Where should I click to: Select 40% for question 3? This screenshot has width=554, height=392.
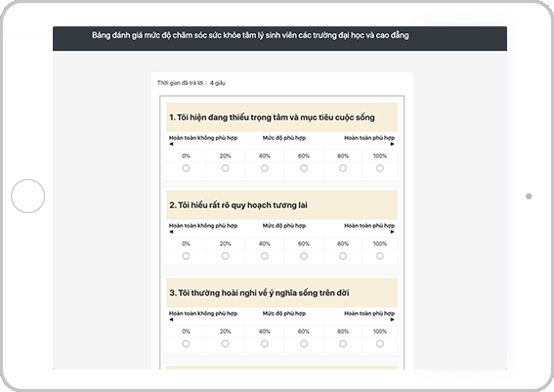[264, 343]
